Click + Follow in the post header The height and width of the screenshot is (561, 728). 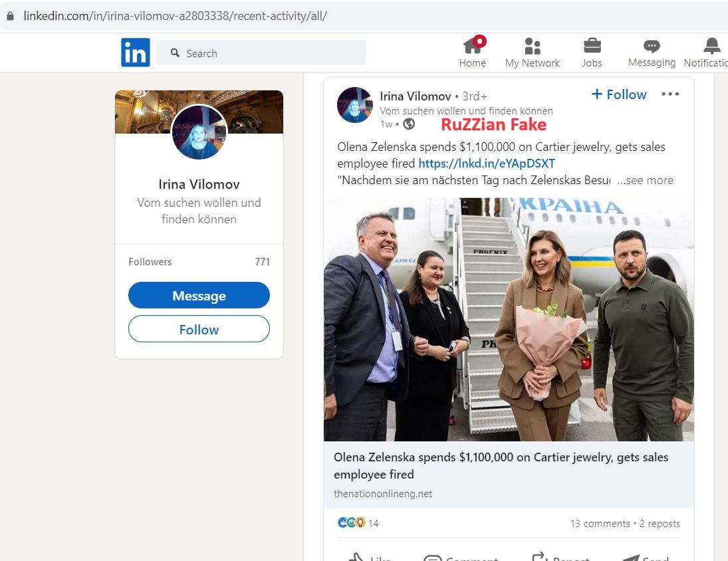pyautogui.click(x=619, y=94)
